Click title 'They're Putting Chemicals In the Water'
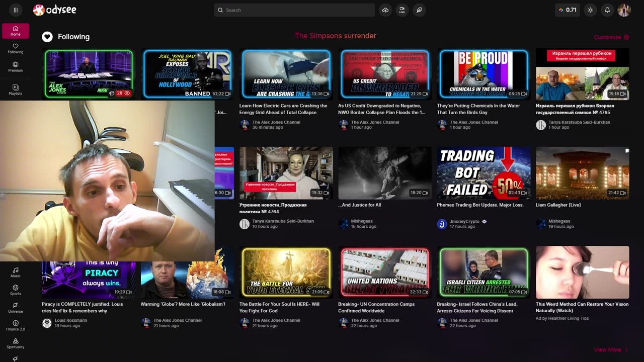The image size is (644, 362). [x=478, y=109]
